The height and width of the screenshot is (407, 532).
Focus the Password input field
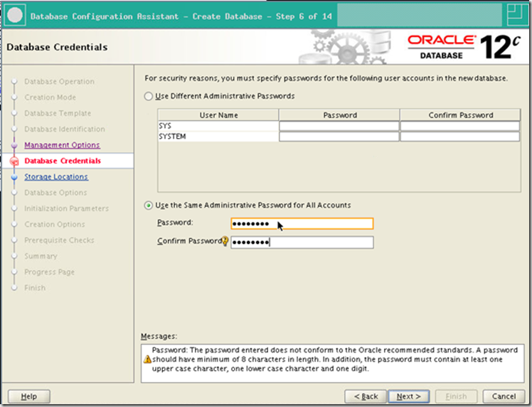point(302,223)
